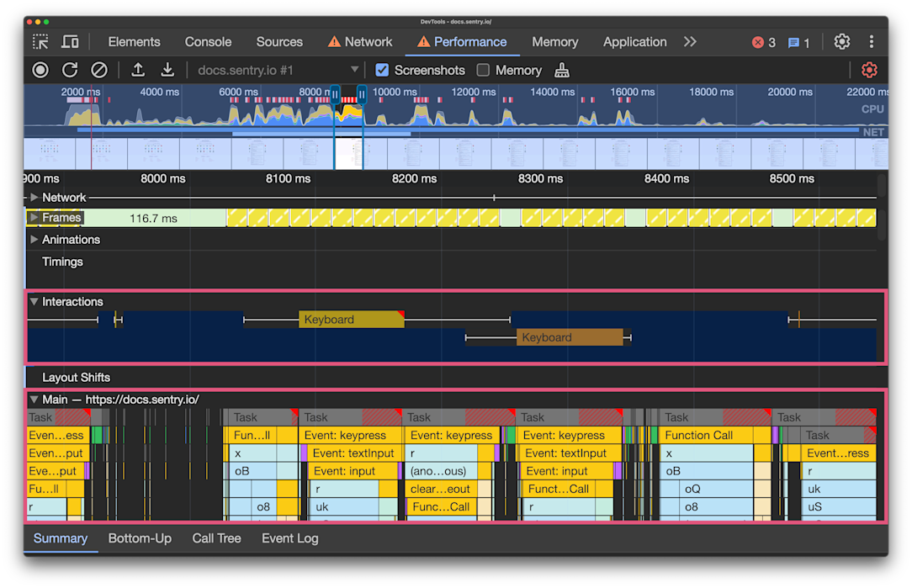The width and height of the screenshot is (912, 588).
Task: Clear the recording with the clear icon
Action: (99, 70)
